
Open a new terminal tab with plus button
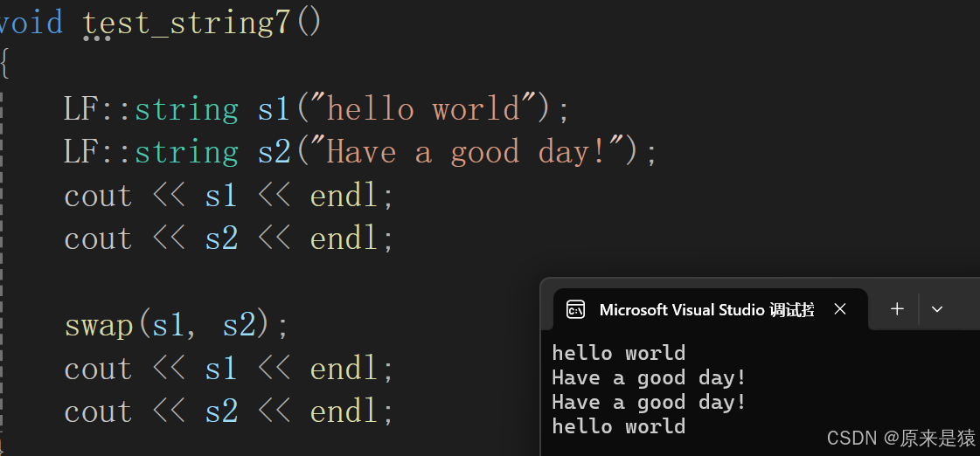897,308
